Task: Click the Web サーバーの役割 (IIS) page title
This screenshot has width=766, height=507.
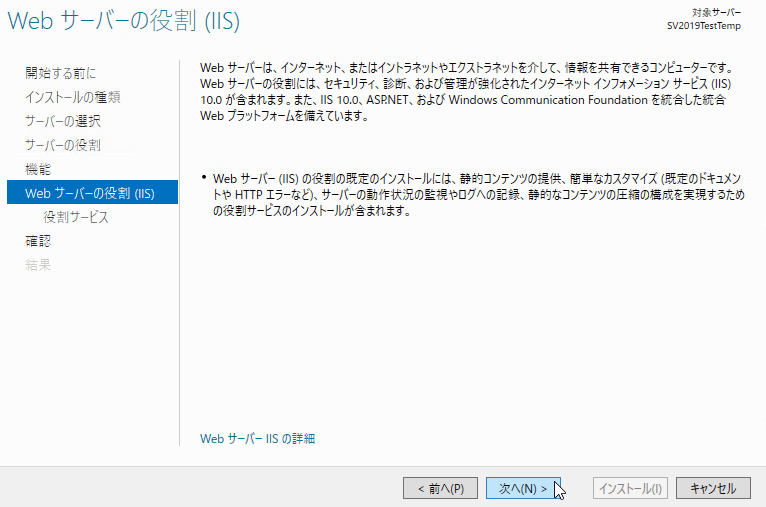Action: pyautogui.click(x=124, y=21)
